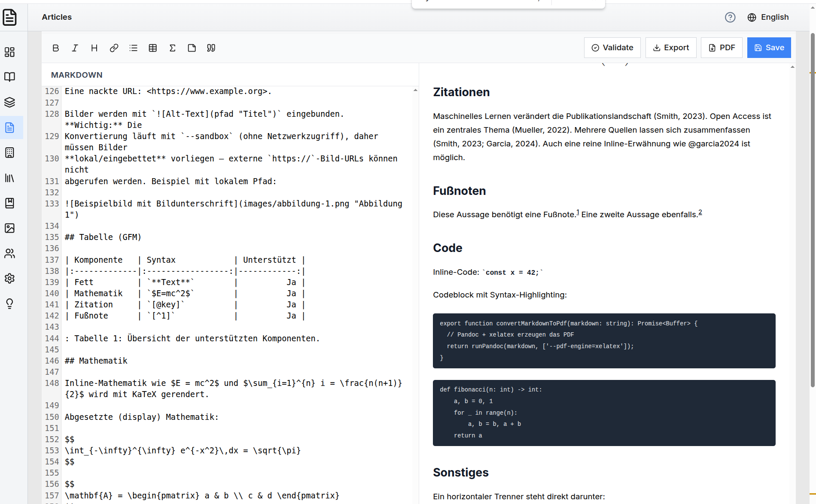Generate the PDF
Viewport: 816px width, 504px height.
pos(722,48)
